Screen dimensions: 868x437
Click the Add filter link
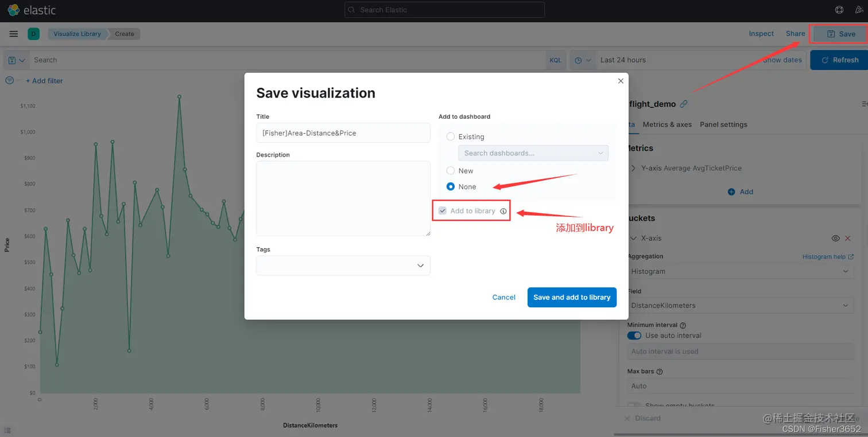tap(44, 81)
